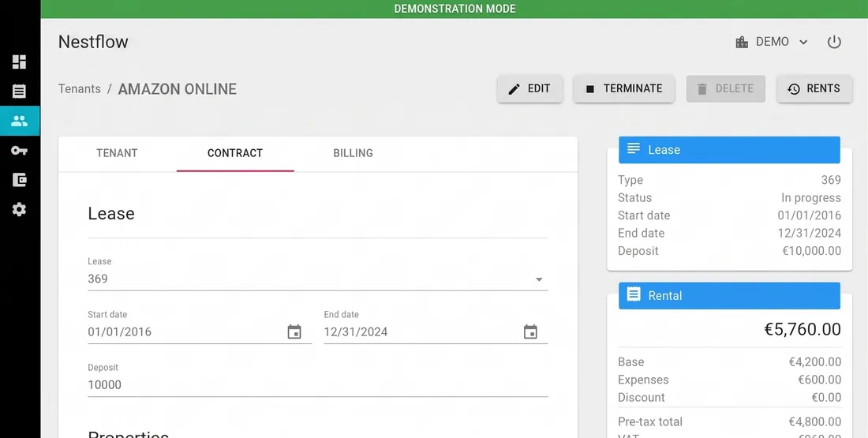868x438 pixels.
Task: Click the DEMONSTRATION MODE banner text
Action: pos(455,9)
